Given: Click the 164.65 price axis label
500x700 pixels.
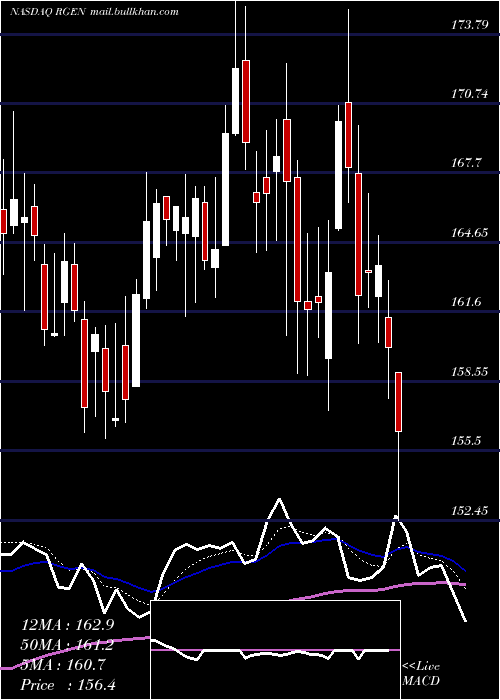Looking at the screenshot, I should pyautogui.click(x=469, y=233).
